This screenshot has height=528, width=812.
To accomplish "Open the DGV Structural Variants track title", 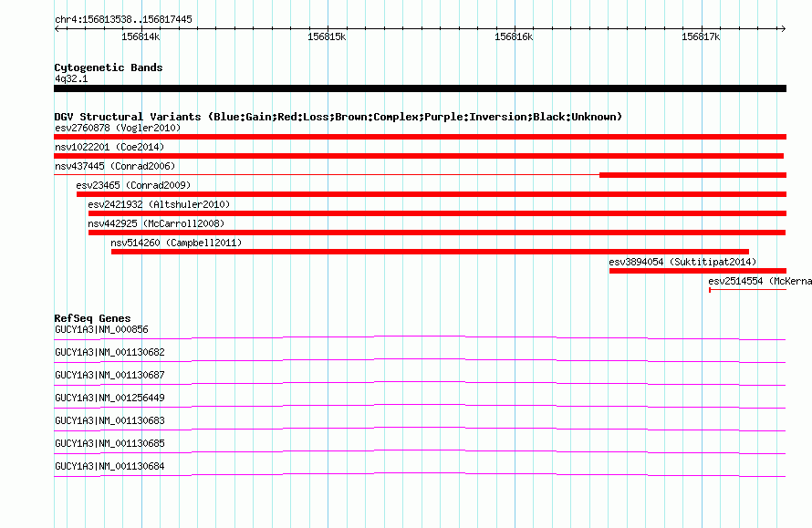I will pyautogui.click(x=338, y=117).
